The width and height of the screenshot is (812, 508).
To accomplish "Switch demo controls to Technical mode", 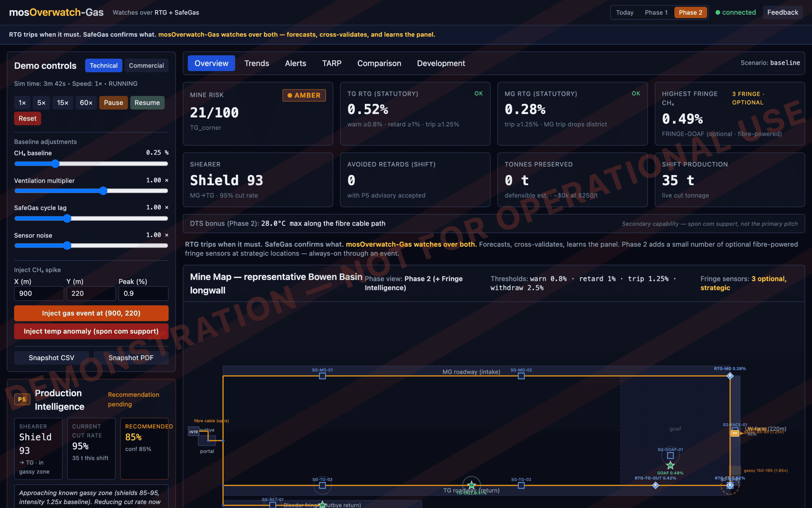I will coord(103,65).
